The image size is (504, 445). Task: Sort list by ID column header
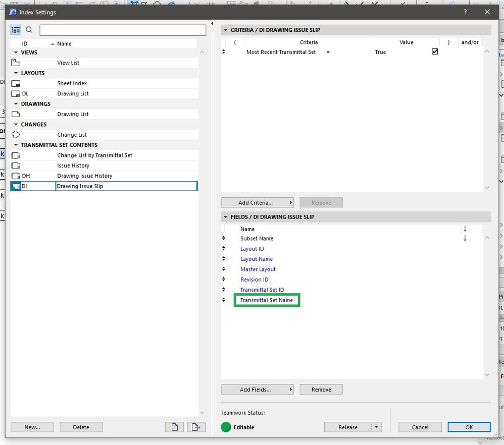coord(38,44)
